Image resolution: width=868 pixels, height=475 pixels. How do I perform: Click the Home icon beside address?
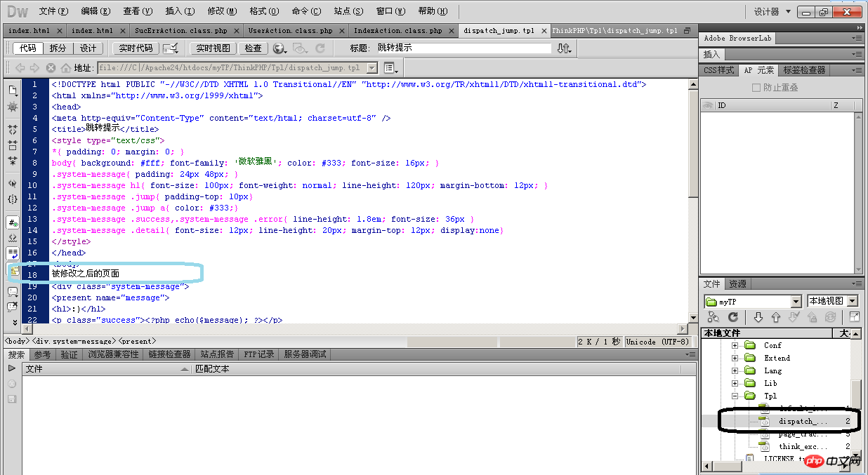click(x=66, y=68)
